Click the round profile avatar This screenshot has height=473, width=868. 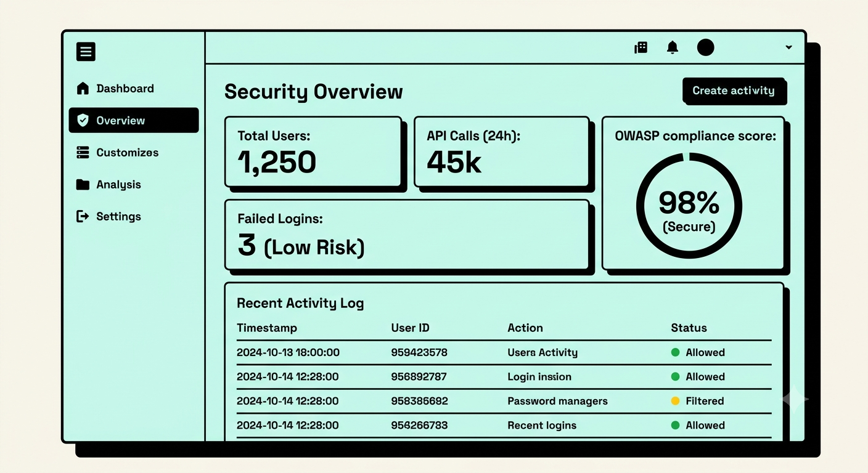(705, 47)
